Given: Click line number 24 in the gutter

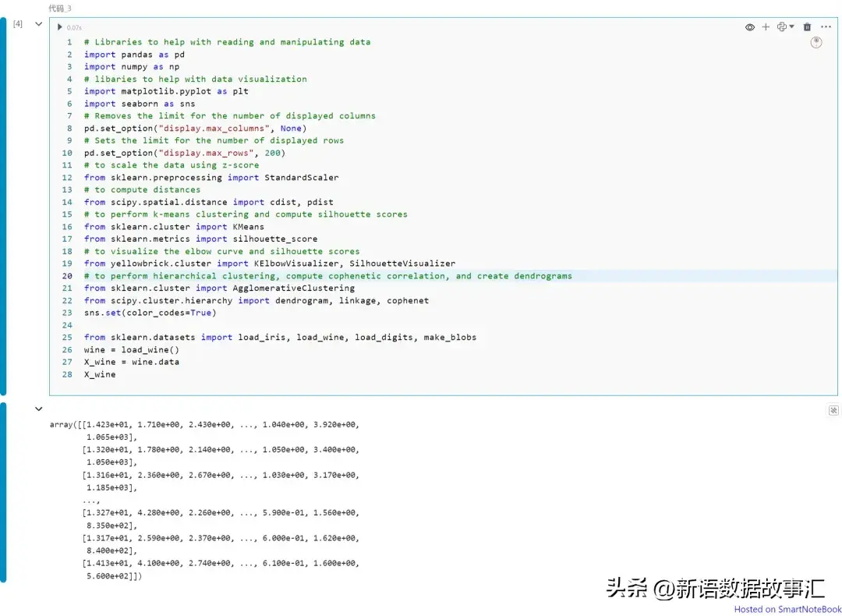Looking at the screenshot, I should coord(66,325).
